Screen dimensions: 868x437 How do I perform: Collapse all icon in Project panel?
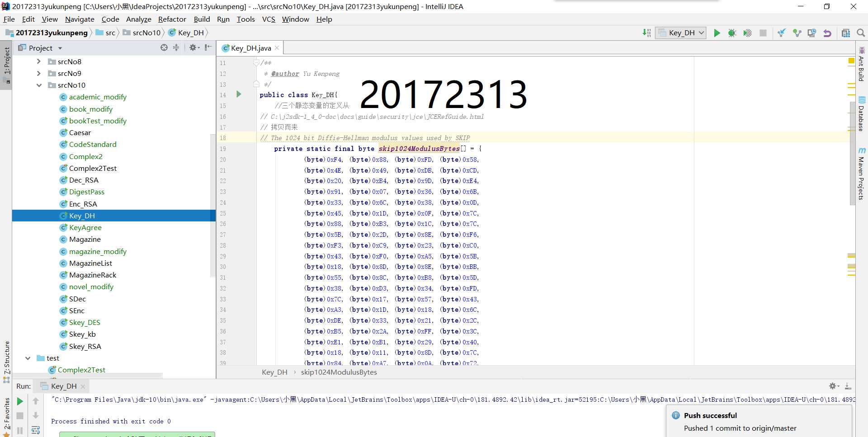(x=176, y=47)
